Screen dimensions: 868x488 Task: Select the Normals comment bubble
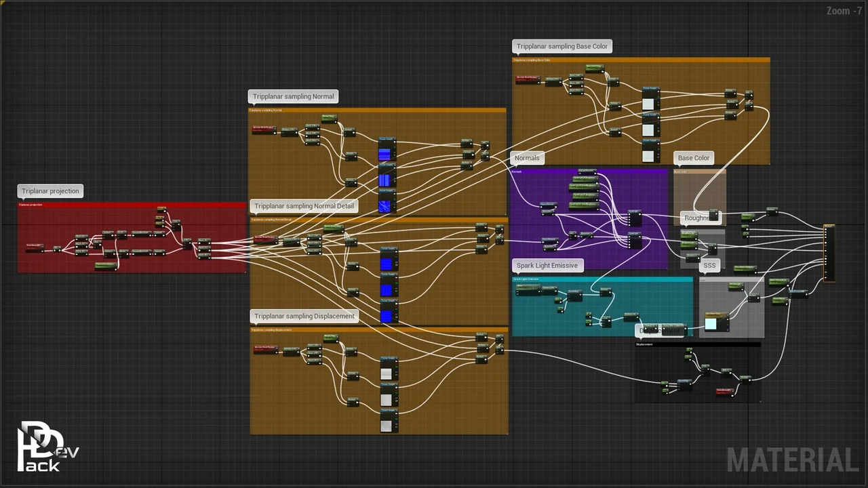tap(527, 158)
